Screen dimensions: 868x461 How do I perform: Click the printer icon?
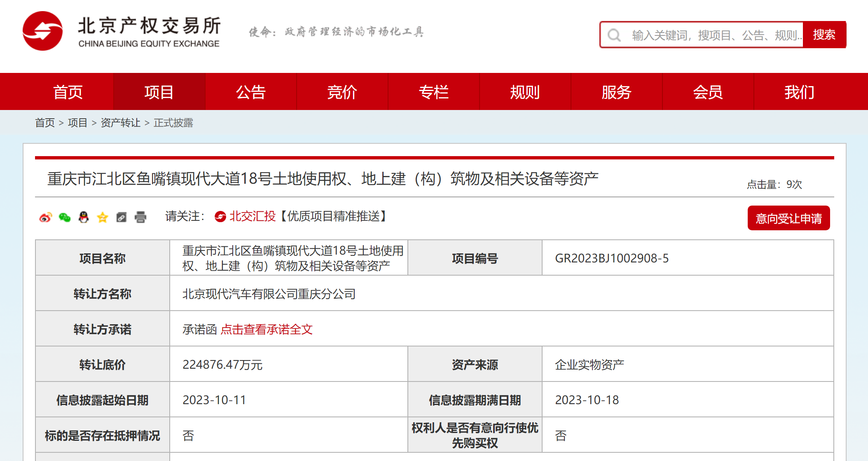coord(140,217)
